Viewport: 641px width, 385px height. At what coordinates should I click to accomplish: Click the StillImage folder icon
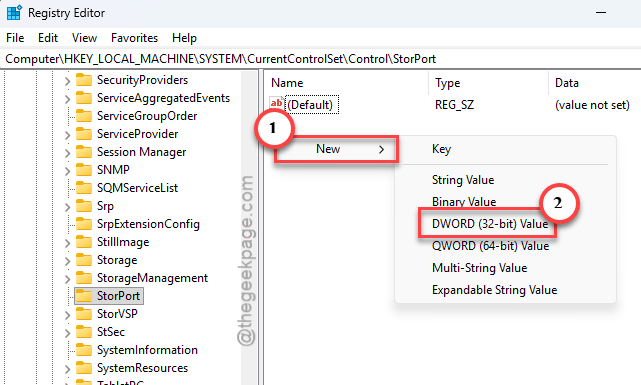tap(84, 242)
